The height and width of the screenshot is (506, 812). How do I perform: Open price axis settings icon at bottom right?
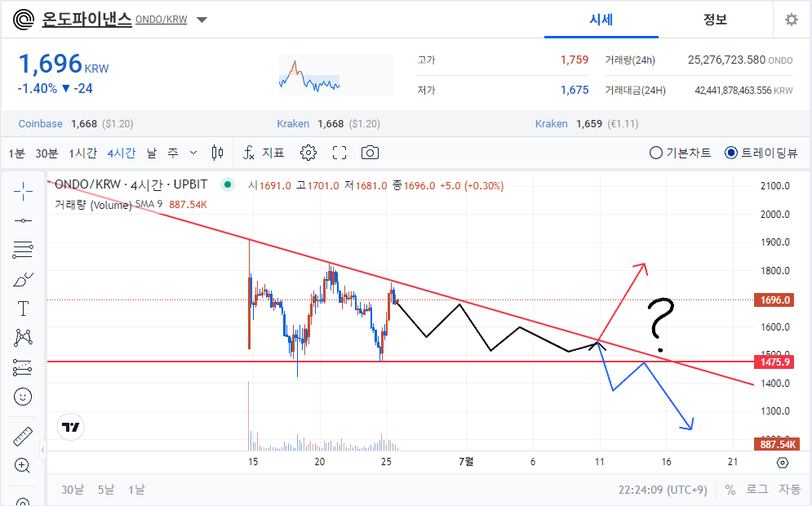(783, 463)
